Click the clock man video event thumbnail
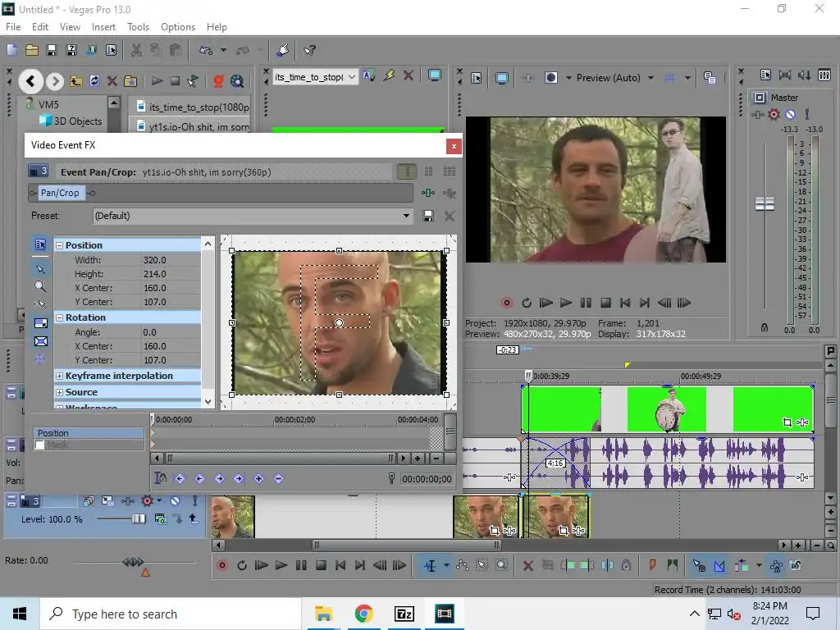This screenshot has width=840, height=630. (x=667, y=410)
